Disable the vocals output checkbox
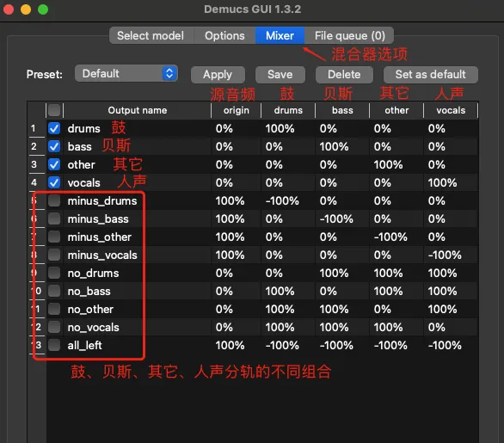 (54, 182)
